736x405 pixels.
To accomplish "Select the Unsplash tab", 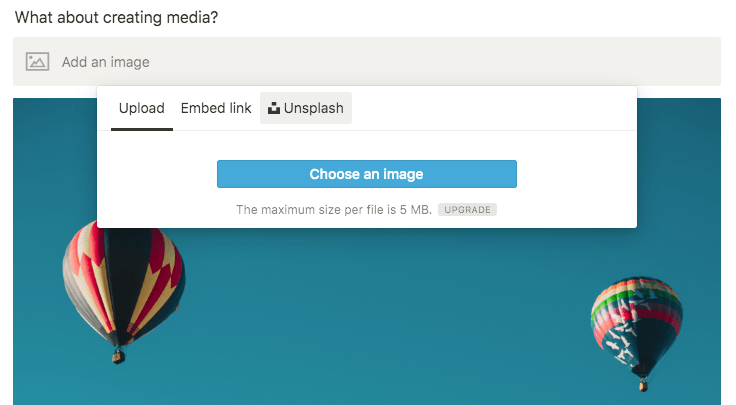I will click(x=306, y=108).
